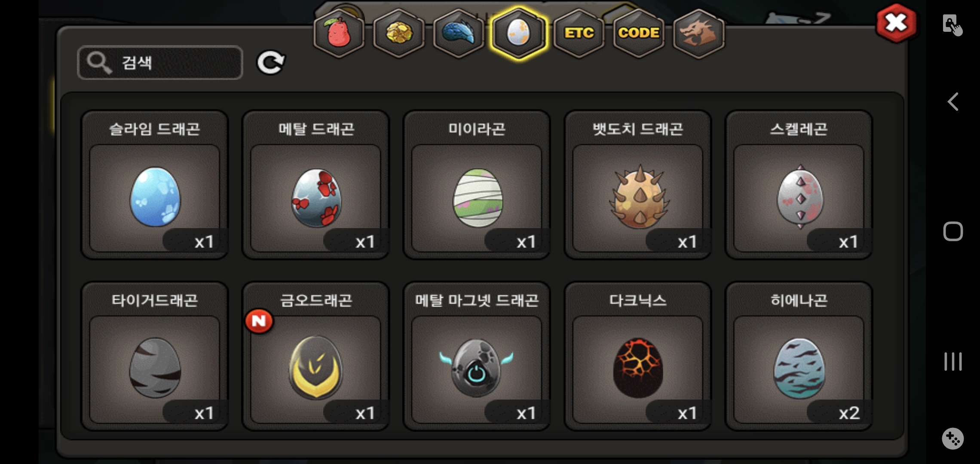Viewport: 980px width, 464px height.
Task: Select the 슬라임 드래곤 blue egg
Action: point(155,185)
